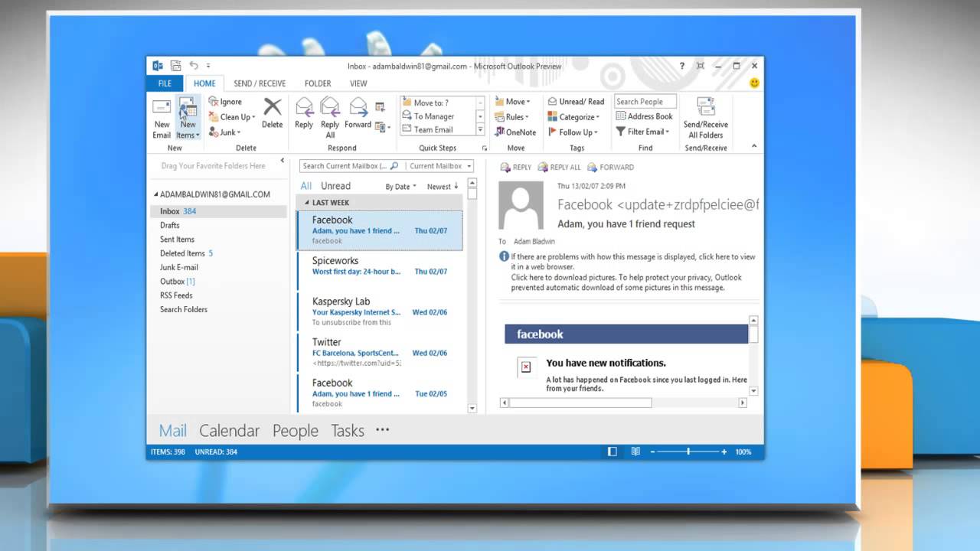
Task: Click the Search People field
Action: (645, 102)
